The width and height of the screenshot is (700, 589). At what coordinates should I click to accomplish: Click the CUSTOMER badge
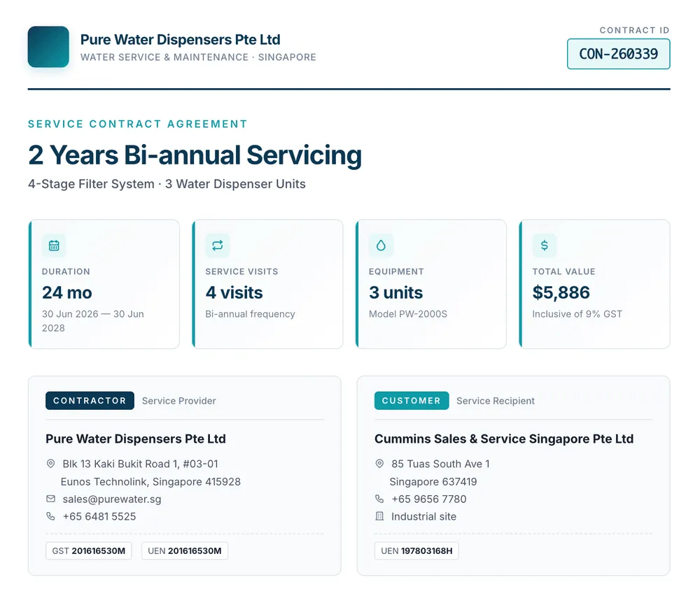[412, 401]
